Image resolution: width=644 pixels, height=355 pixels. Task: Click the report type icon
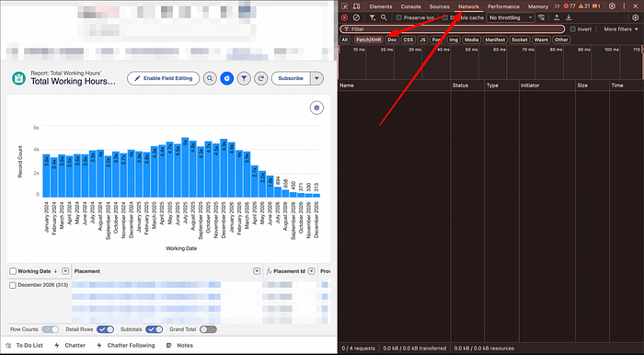tap(18, 78)
